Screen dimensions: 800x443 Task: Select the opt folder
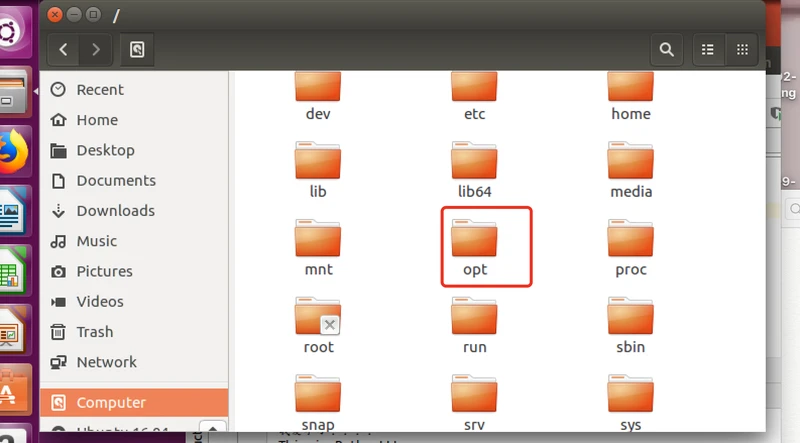pos(475,243)
